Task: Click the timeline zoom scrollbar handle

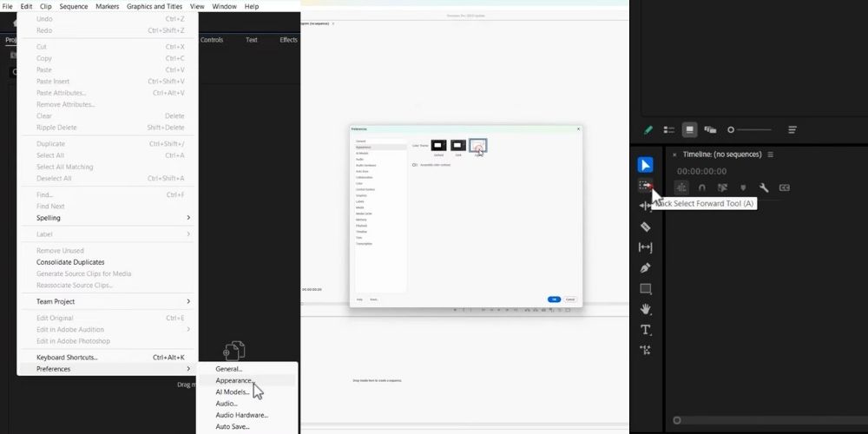Action: click(676, 420)
